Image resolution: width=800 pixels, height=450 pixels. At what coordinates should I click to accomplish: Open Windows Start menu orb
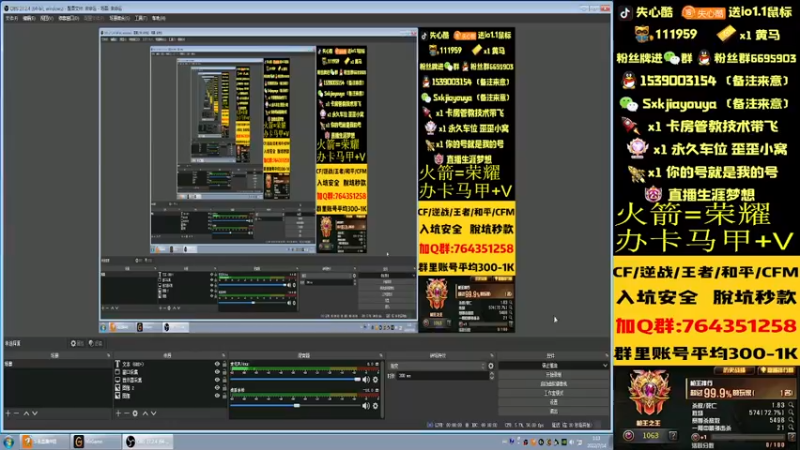[8, 442]
